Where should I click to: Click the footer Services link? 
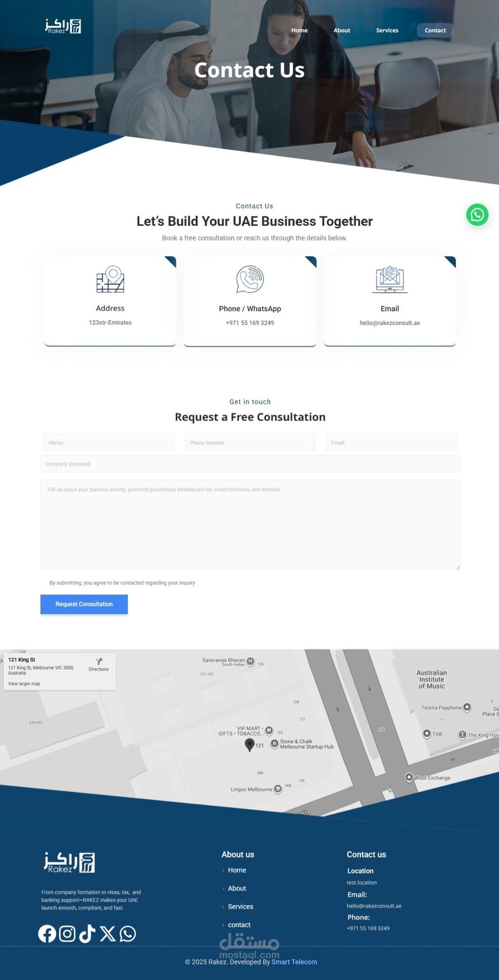pos(241,906)
